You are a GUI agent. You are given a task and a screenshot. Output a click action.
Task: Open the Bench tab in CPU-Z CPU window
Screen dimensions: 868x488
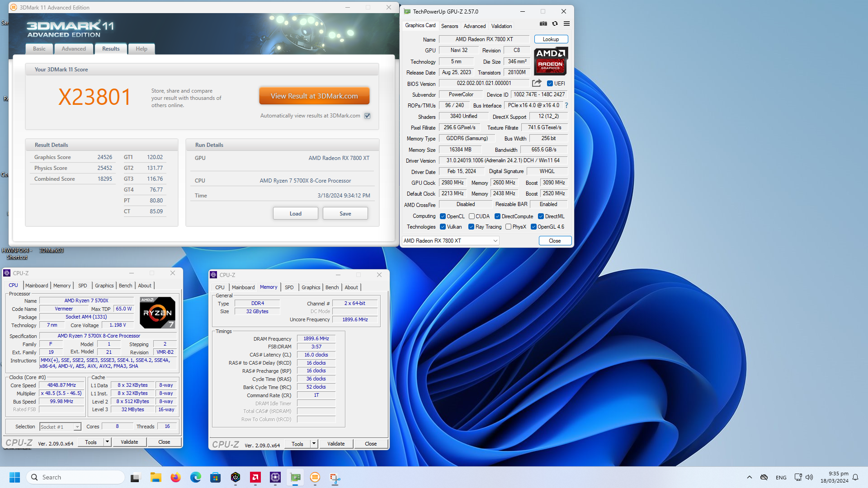[x=126, y=286]
